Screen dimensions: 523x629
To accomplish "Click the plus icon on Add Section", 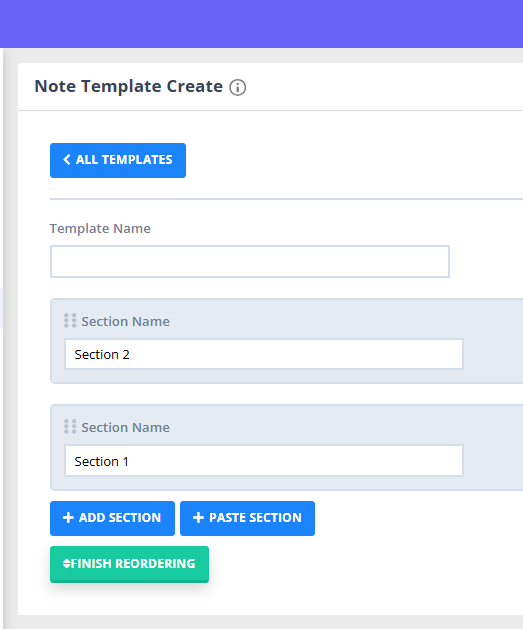I will pyautogui.click(x=68, y=517).
